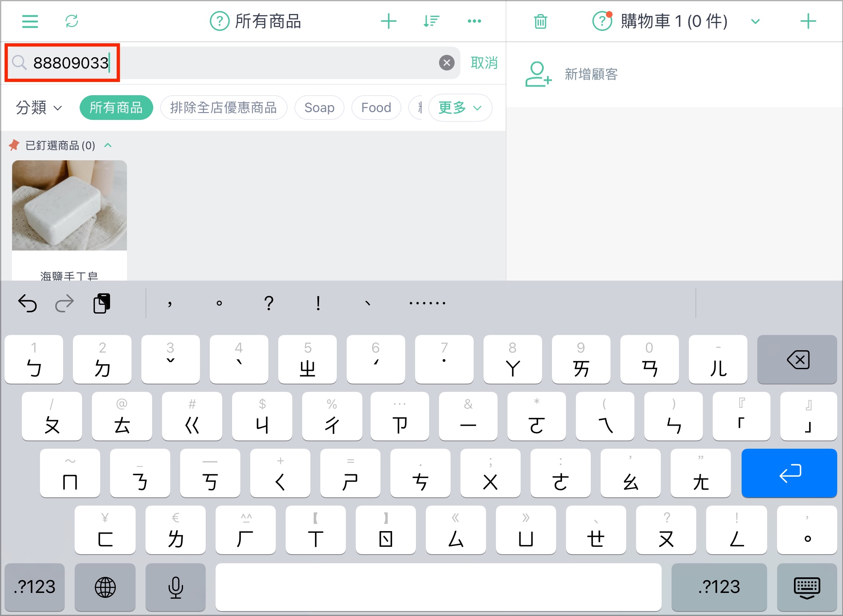843x616 pixels.
Task: Tap the ㄚ key
Action: [512, 359]
